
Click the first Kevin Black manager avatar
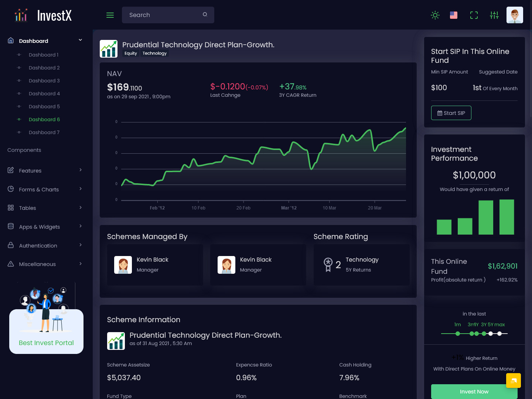pyautogui.click(x=123, y=265)
